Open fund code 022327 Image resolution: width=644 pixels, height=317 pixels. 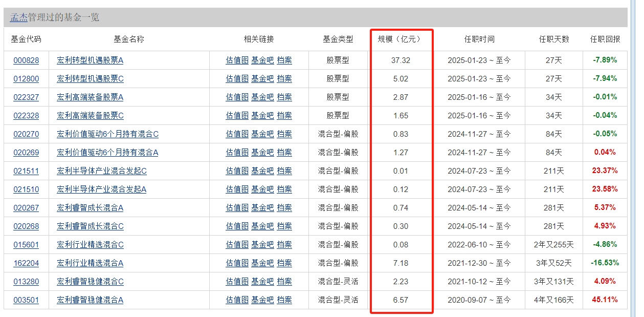pyautogui.click(x=26, y=97)
